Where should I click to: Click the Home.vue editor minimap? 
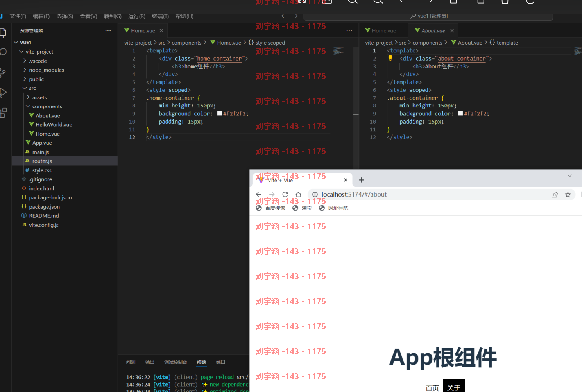338,51
